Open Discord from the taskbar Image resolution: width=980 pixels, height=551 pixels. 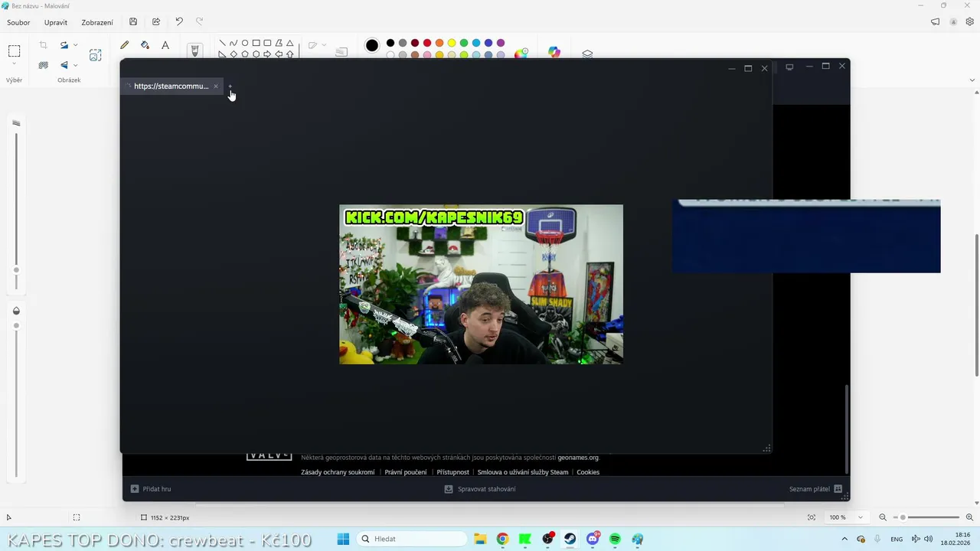click(x=593, y=539)
